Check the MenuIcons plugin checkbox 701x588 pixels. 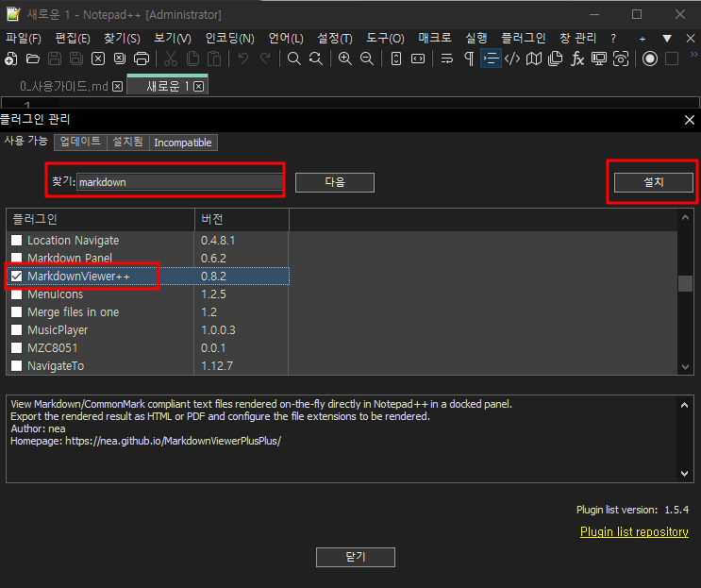tap(17, 294)
